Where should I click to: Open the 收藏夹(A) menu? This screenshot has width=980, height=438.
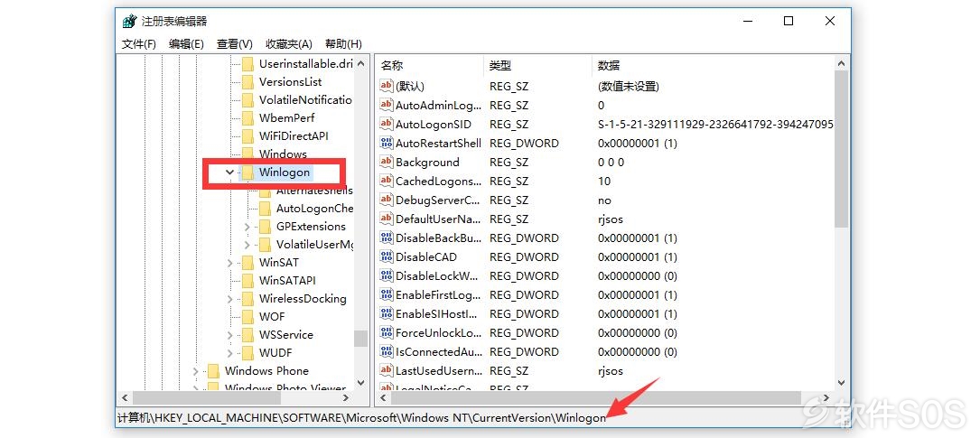[x=289, y=43]
